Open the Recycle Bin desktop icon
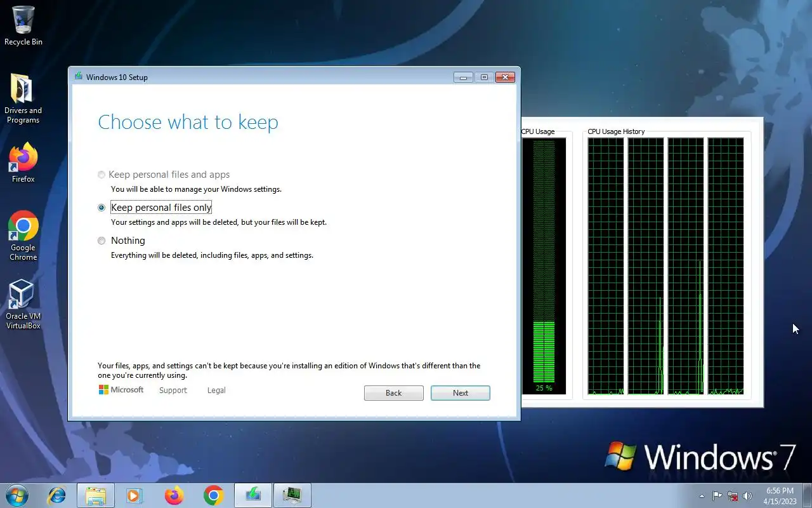 click(x=23, y=25)
